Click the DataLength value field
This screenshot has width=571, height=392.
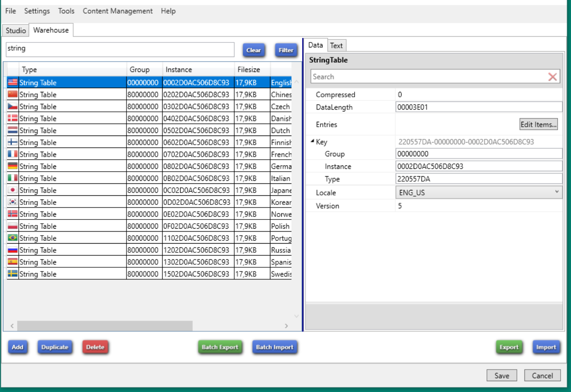[x=479, y=107]
